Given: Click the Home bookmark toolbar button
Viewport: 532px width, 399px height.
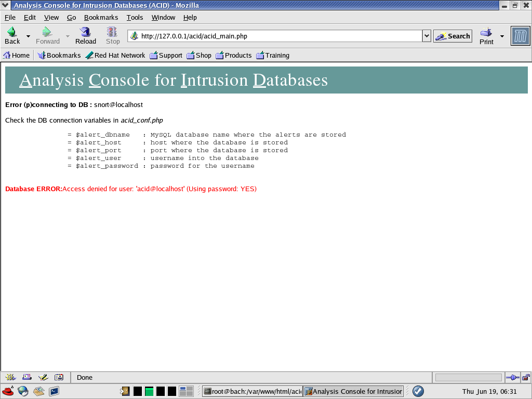Looking at the screenshot, I should coord(16,55).
